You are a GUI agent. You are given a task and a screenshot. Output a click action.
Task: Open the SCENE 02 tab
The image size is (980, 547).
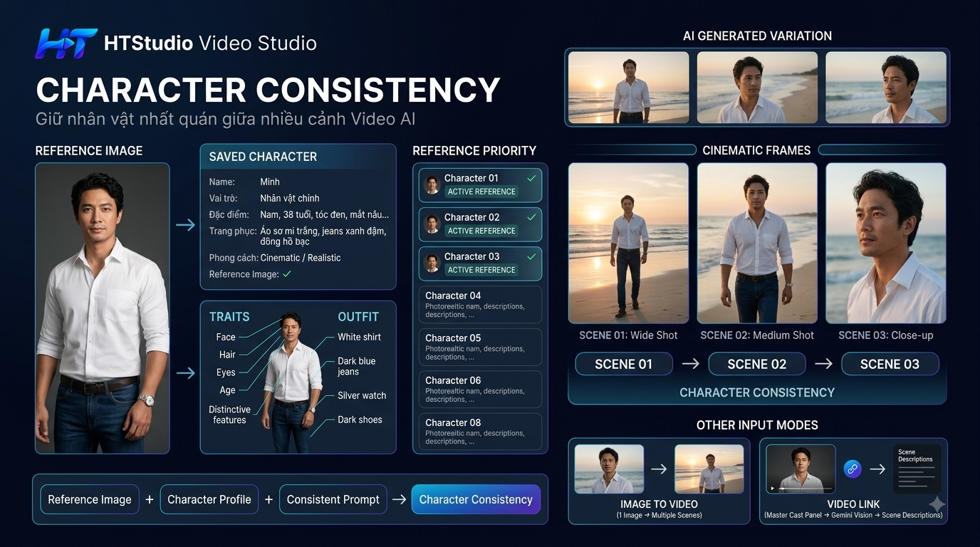click(x=757, y=364)
